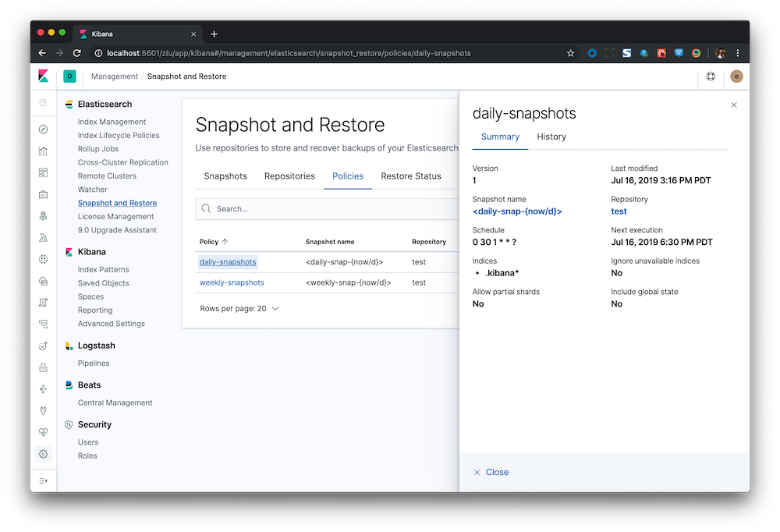Open a new browser tab with plus
The height and width of the screenshot is (532, 780).
point(214,34)
